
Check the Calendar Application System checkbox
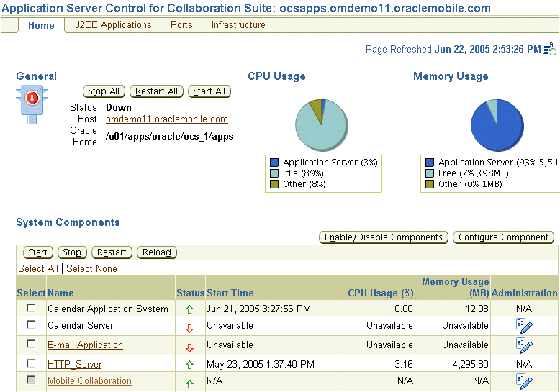pos(31,308)
